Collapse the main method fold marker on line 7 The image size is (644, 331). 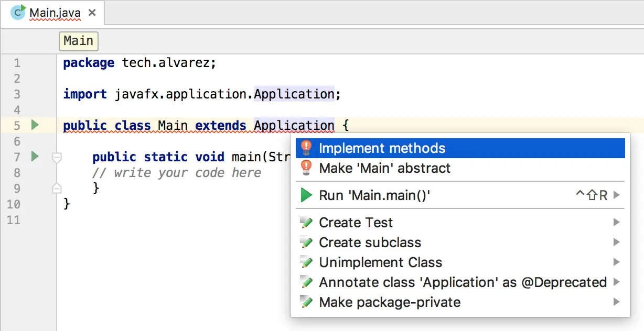[x=57, y=157]
